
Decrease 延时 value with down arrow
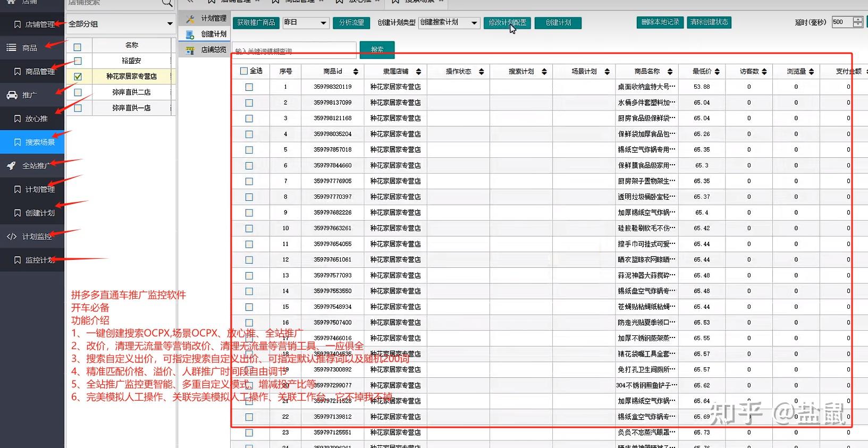[857, 25]
